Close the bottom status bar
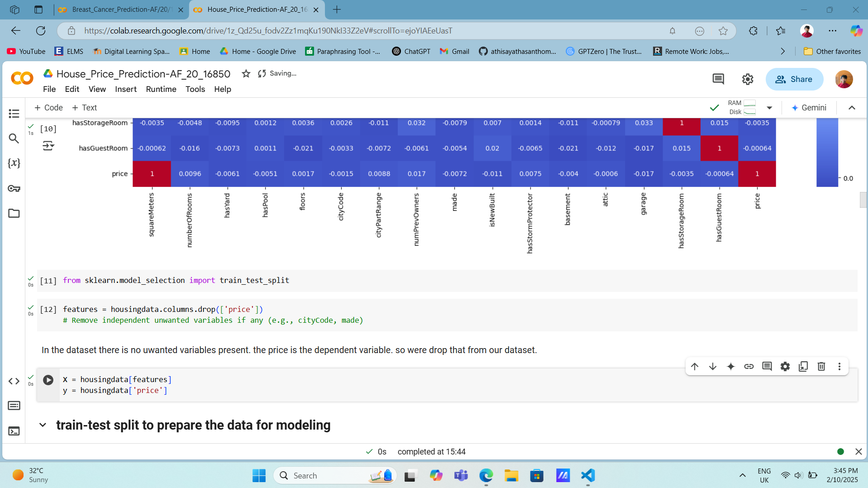Image resolution: width=868 pixels, height=488 pixels. pos(858,452)
